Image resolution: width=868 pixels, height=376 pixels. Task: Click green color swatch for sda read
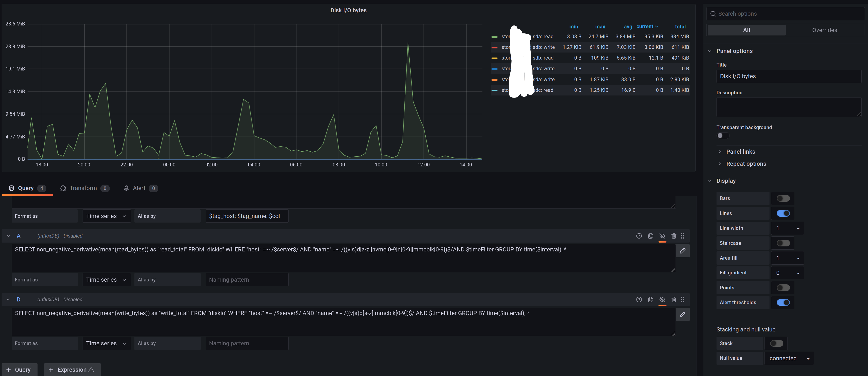tap(494, 37)
